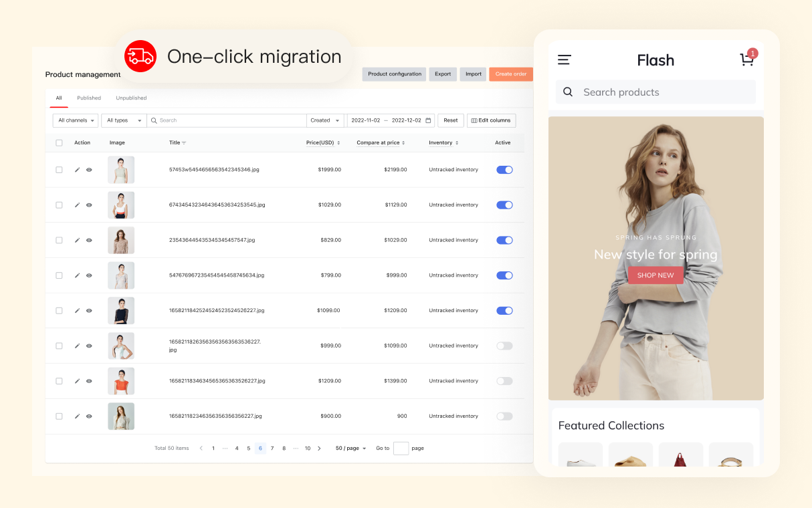This screenshot has width=812, height=508.
Task: Open the Edit columns button
Action: click(x=492, y=120)
